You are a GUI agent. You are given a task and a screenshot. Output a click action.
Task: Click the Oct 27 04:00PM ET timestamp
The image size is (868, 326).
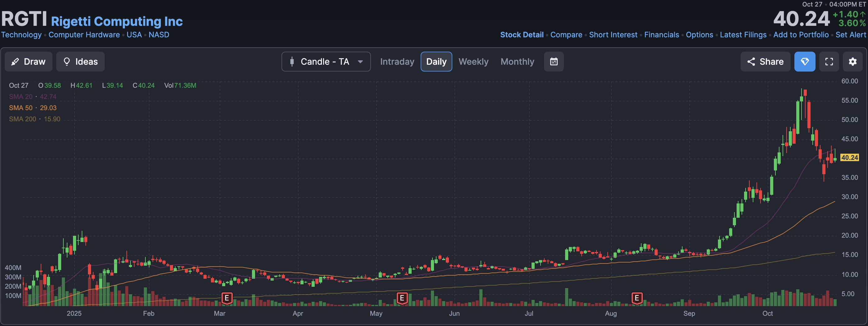(x=834, y=4)
